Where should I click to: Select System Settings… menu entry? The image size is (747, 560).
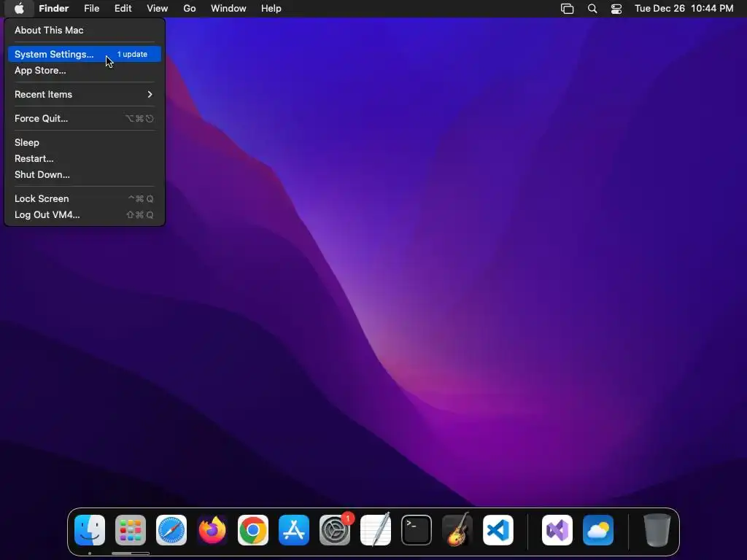click(x=85, y=54)
